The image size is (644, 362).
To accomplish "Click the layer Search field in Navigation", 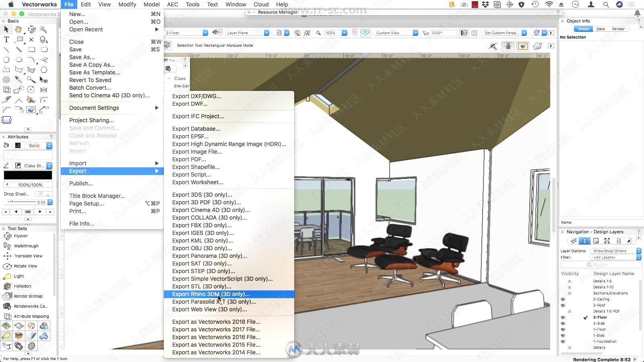I will click(x=601, y=265).
